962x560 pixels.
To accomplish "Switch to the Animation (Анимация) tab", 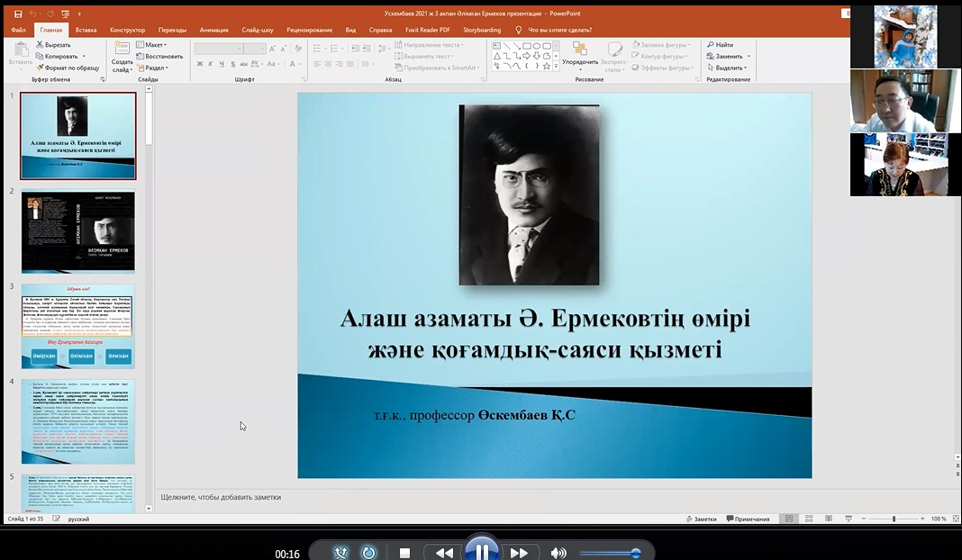I will pyautogui.click(x=213, y=30).
